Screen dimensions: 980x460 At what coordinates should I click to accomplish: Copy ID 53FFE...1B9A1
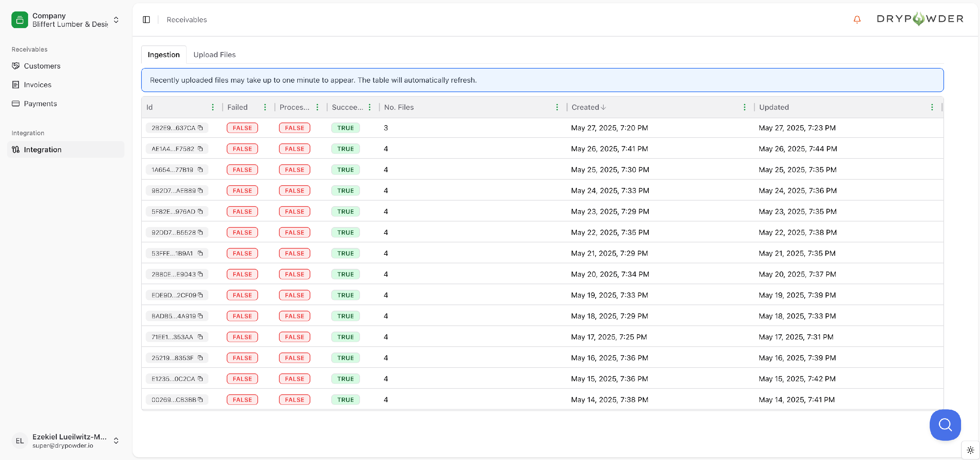(x=201, y=254)
